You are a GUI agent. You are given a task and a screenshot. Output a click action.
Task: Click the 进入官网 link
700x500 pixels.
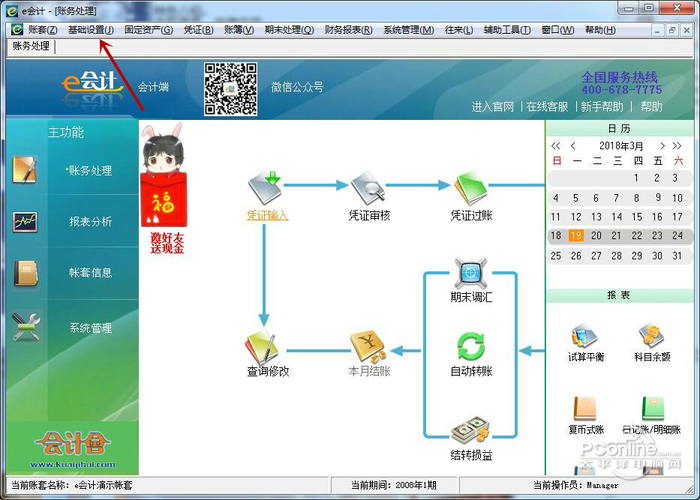pyautogui.click(x=493, y=107)
